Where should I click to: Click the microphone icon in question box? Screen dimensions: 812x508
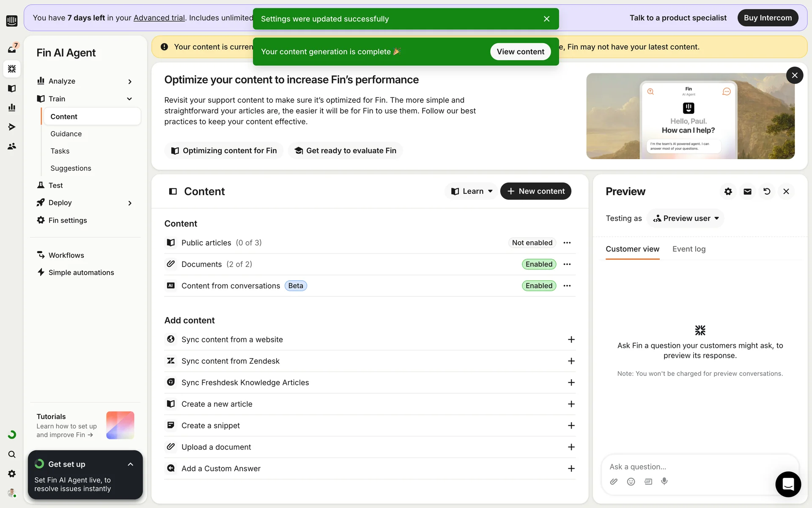[x=664, y=481]
